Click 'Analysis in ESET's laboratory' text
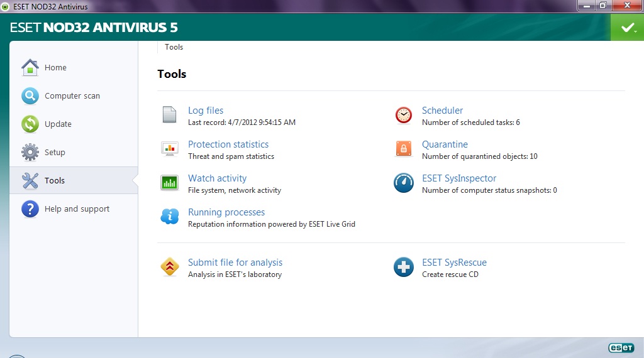Image resolution: width=644 pixels, height=358 pixels. pos(235,274)
